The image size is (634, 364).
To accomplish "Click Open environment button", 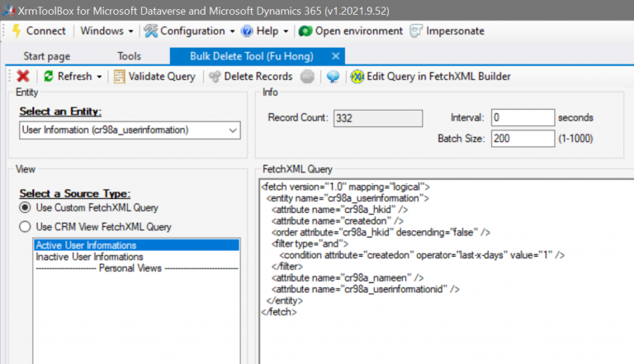I will click(x=351, y=31).
